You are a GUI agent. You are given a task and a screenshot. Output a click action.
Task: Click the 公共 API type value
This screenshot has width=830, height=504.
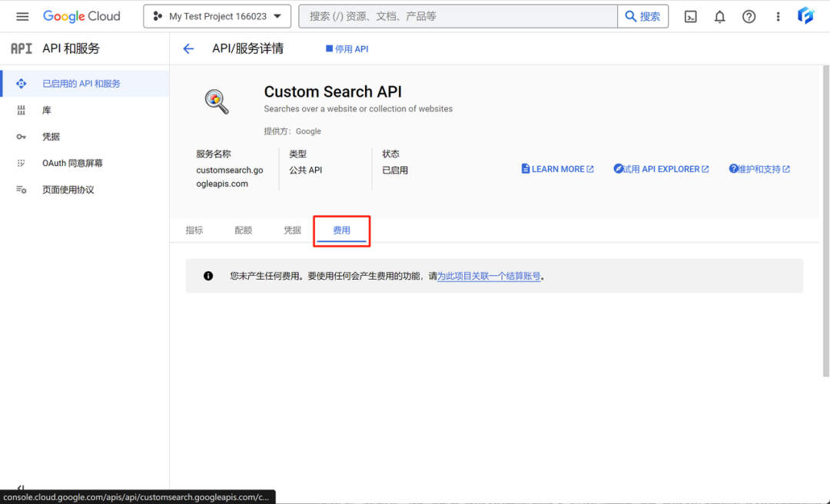(305, 170)
